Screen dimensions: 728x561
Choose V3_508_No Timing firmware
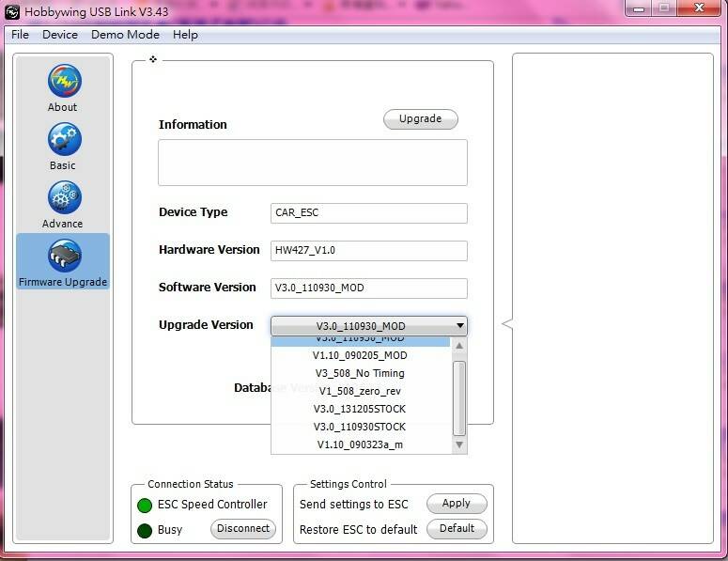pyautogui.click(x=361, y=373)
